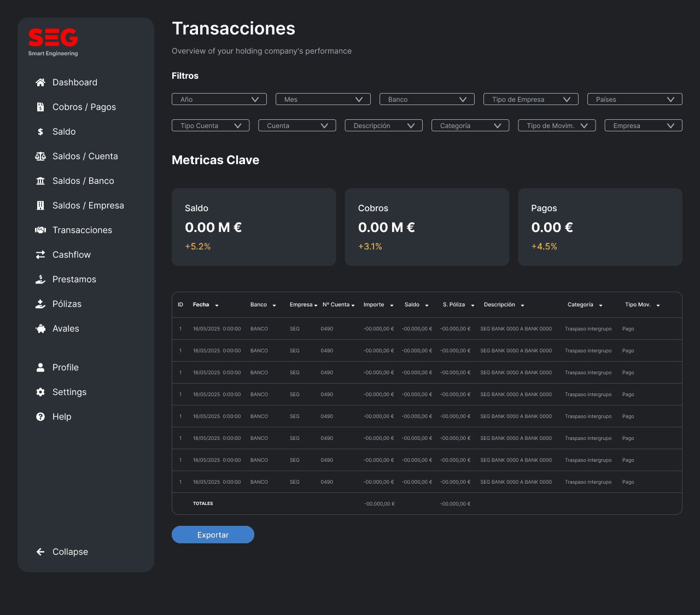700x615 pixels.
Task: Select the Saldo metric card
Action: (254, 227)
